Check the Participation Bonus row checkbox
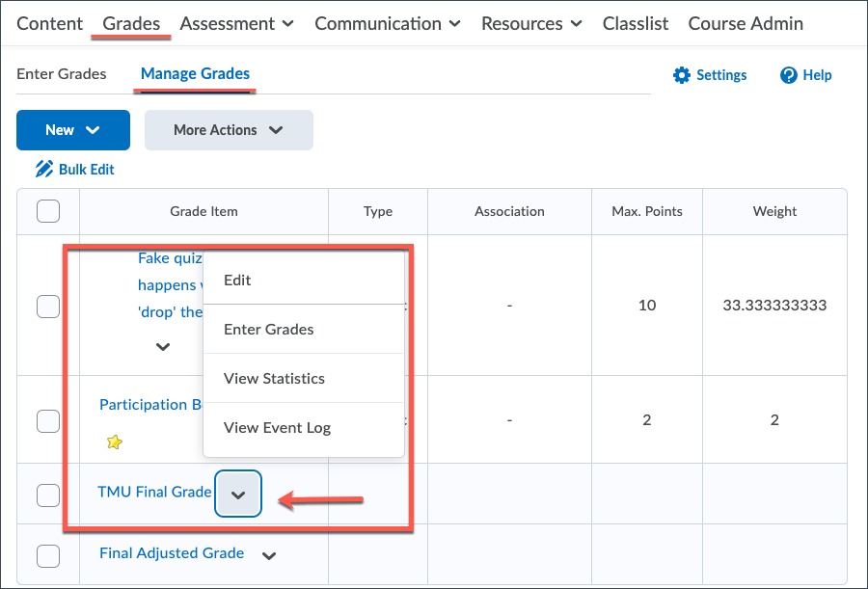This screenshot has width=868, height=589. pyautogui.click(x=48, y=420)
